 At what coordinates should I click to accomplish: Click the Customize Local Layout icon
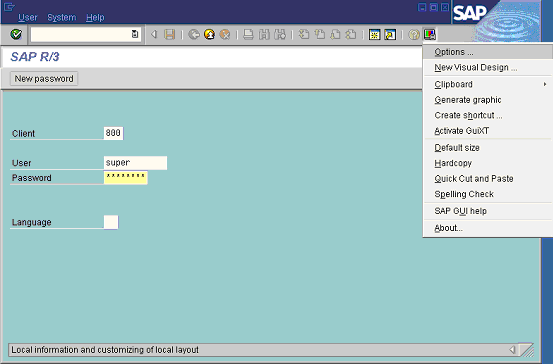pyautogui.click(x=430, y=34)
